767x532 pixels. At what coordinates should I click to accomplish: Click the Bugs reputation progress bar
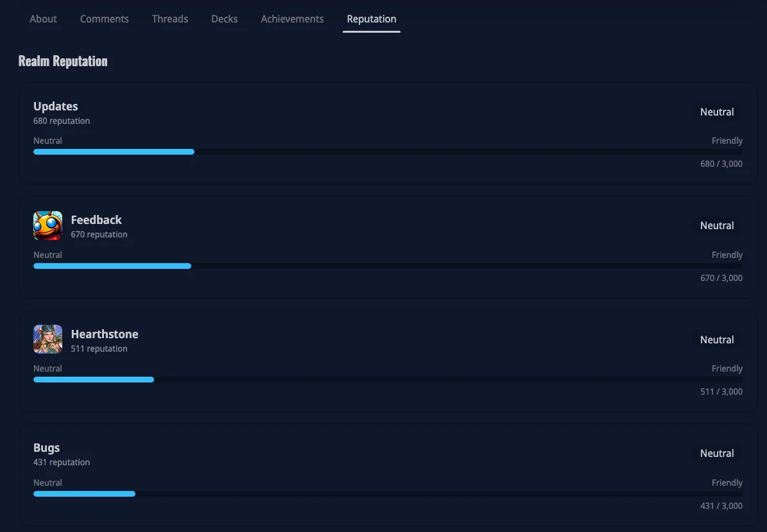[x=388, y=493]
